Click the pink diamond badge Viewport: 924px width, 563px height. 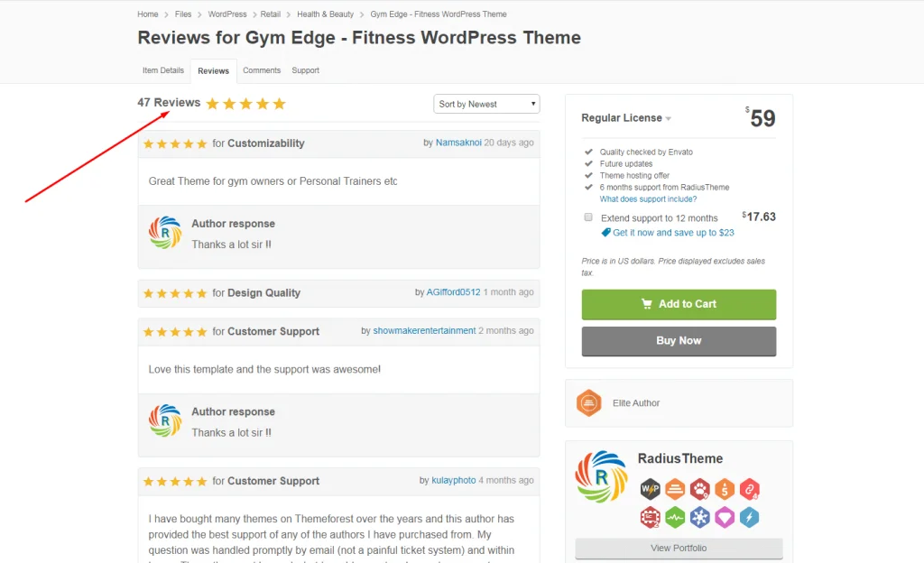tap(725, 517)
